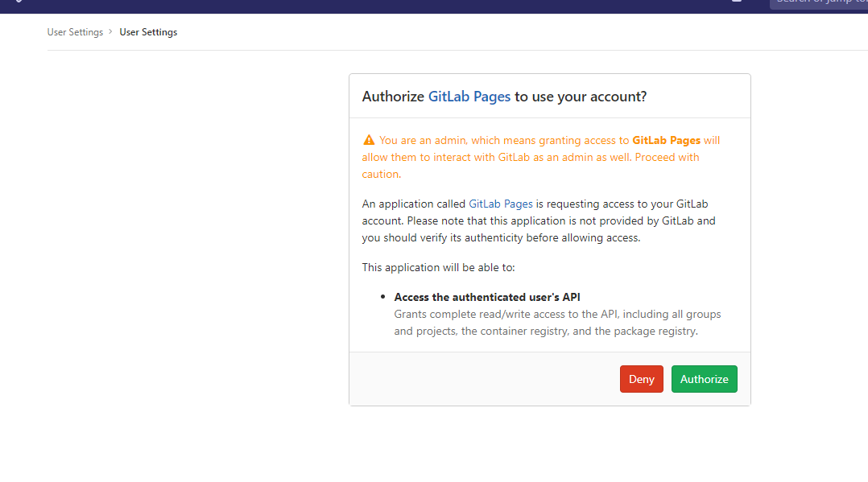The width and height of the screenshot is (868, 482).
Task: Select the current User Settings breadcrumb
Action: click(148, 32)
